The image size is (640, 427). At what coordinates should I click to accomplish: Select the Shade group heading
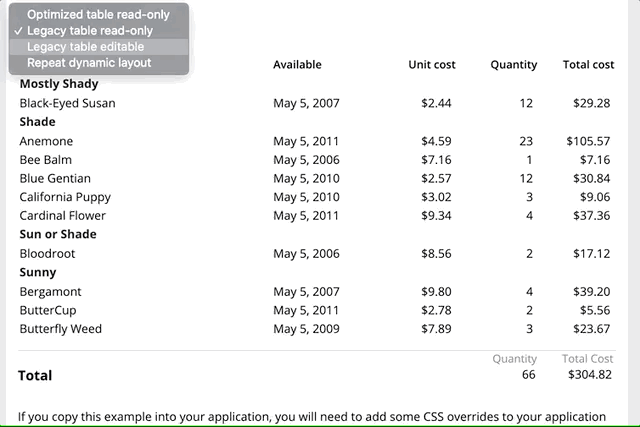pos(38,122)
